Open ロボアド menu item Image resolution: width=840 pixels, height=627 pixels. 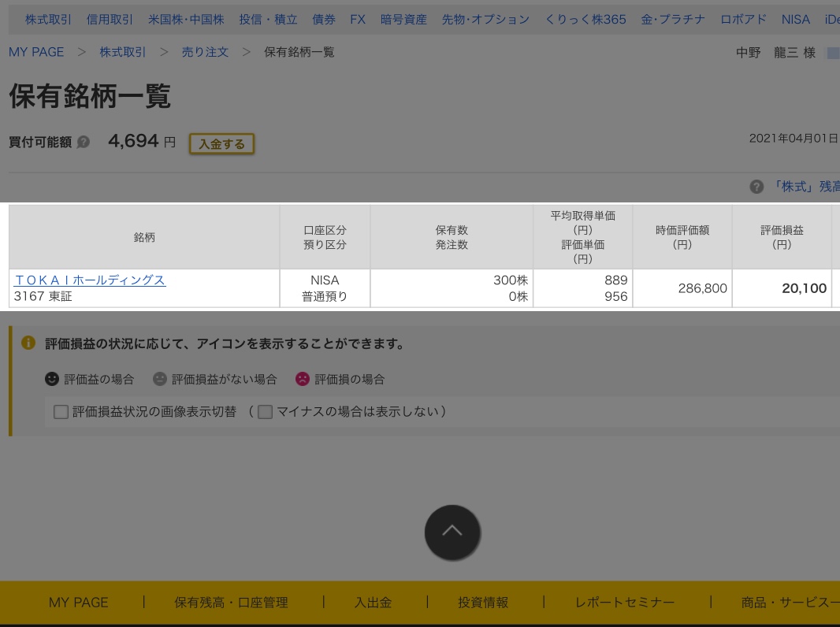743,19
